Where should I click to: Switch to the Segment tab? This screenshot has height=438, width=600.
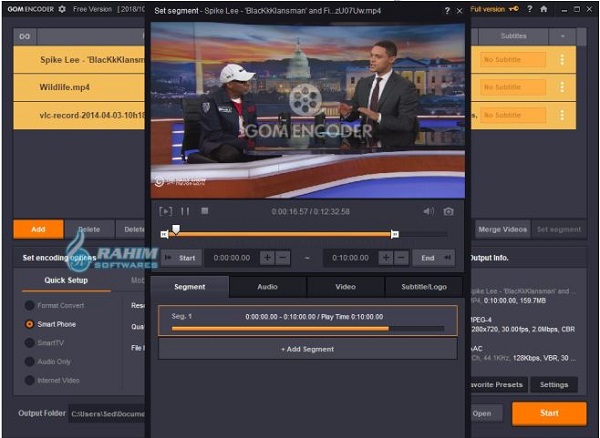point(190,287)
